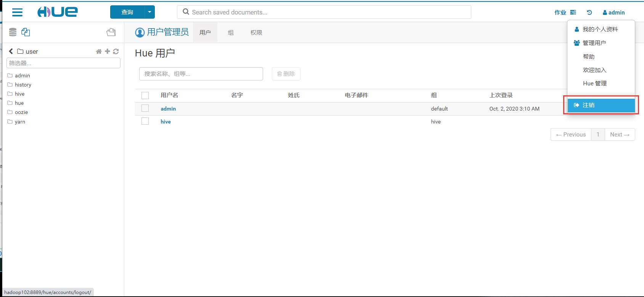Jump to home directory icon
This screenshot has width=644, height=297.
[x=99, y=51]
